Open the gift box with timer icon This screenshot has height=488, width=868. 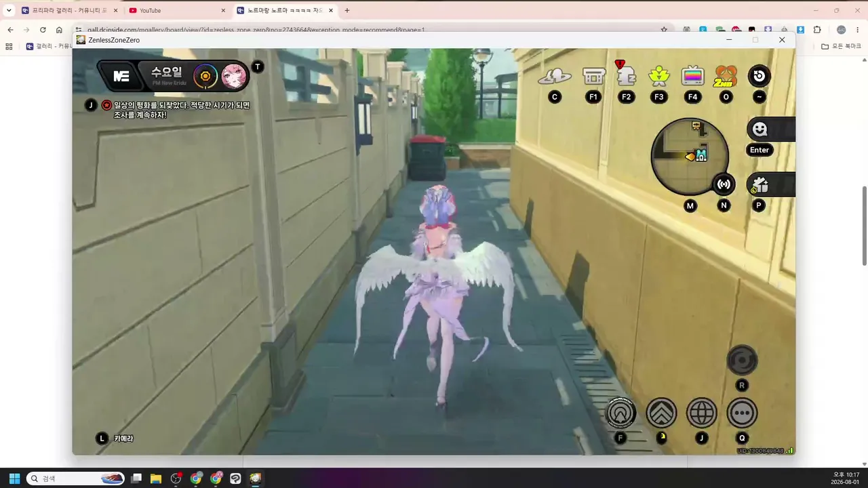point(760,184)
